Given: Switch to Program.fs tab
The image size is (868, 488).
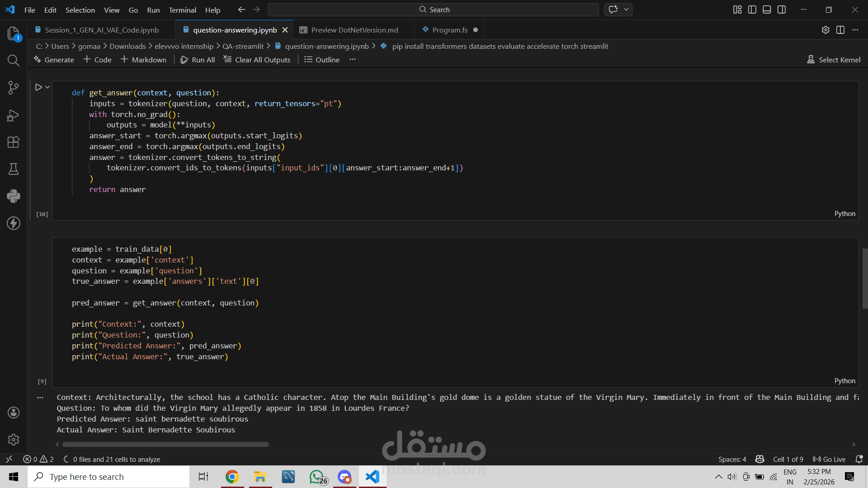Looking at the screenshot, I should [x=449, y=30].
